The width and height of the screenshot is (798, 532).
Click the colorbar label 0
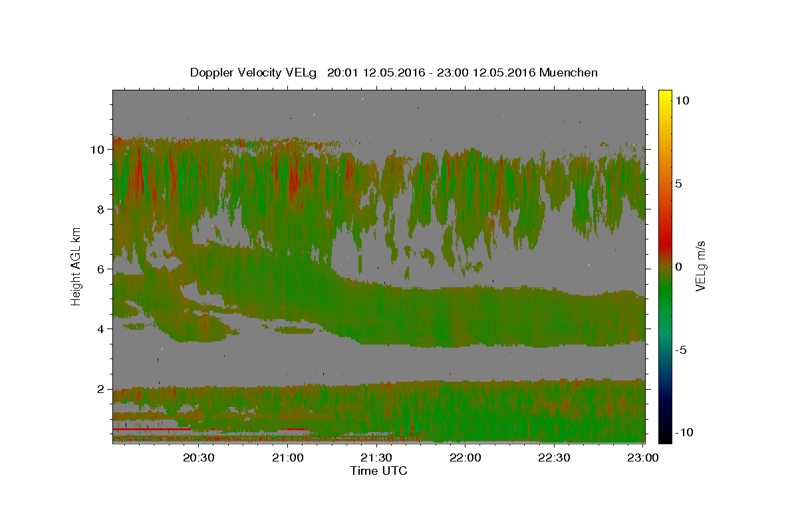coord(678,267)
